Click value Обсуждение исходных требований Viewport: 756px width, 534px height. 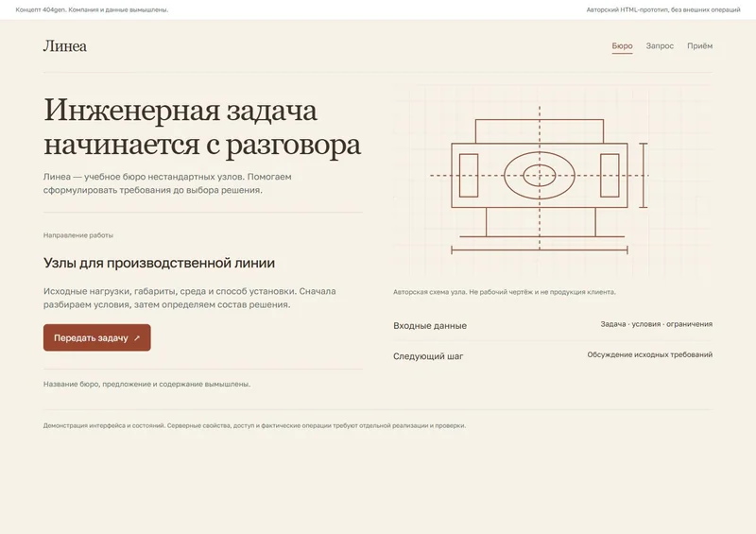tap(649, 354)
